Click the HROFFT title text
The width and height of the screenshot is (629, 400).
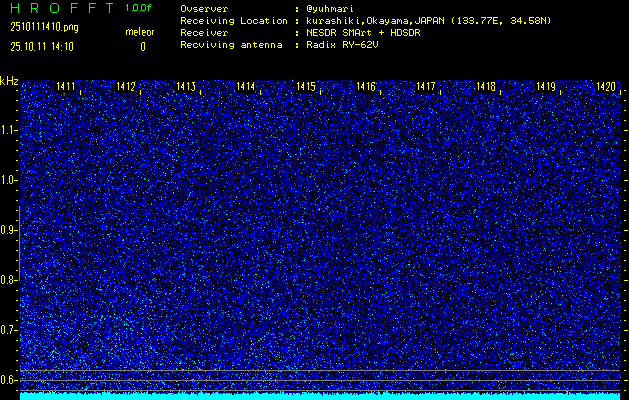(x=61, y=8)
